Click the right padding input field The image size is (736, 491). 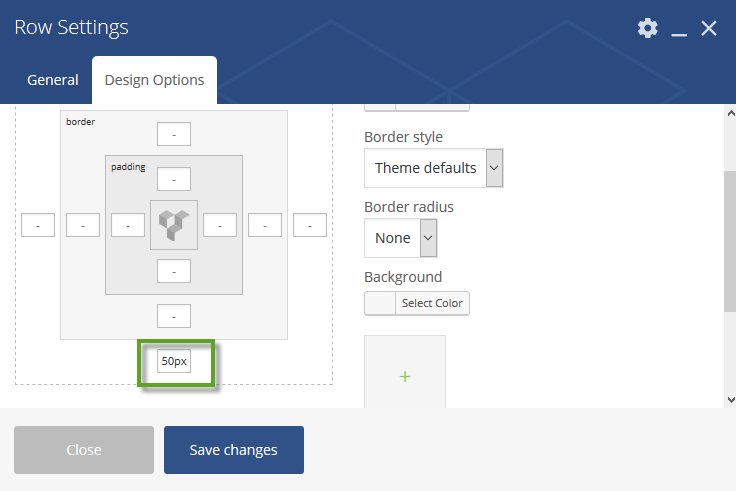(x=220, y=225)
